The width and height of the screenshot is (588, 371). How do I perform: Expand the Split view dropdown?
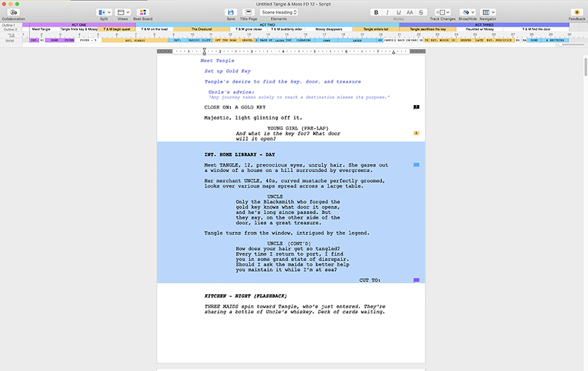(x=104, y=13)
